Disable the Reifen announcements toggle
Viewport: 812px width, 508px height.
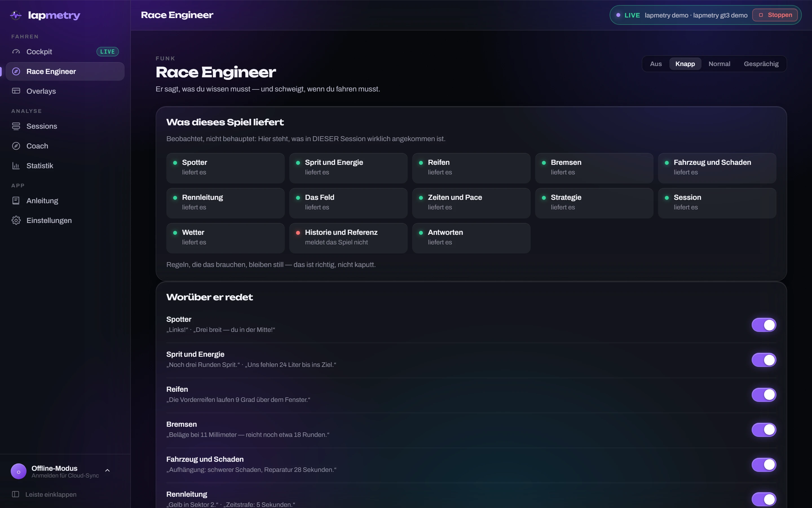(764, 395)
